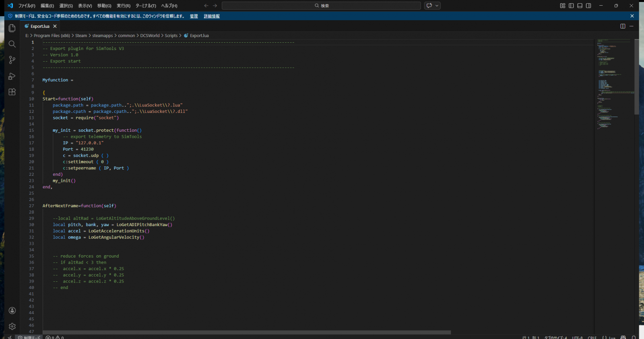Viewport: 644px width, 339px height.
Task: Open the Search view in the activity bar
Action: pos(12,44)
